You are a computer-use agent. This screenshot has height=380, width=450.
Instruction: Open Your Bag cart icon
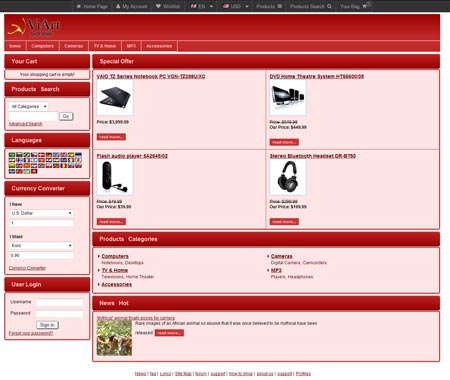tap(365, 6)
